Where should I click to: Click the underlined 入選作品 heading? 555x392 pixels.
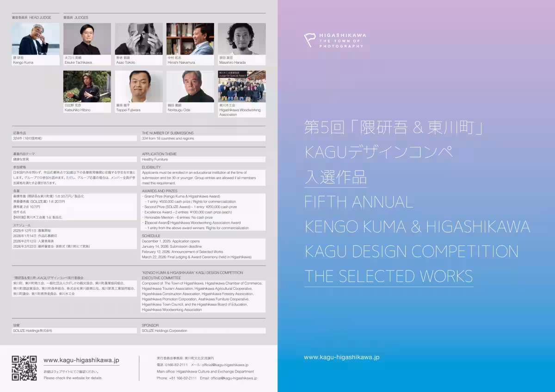[x=335, y=177]
